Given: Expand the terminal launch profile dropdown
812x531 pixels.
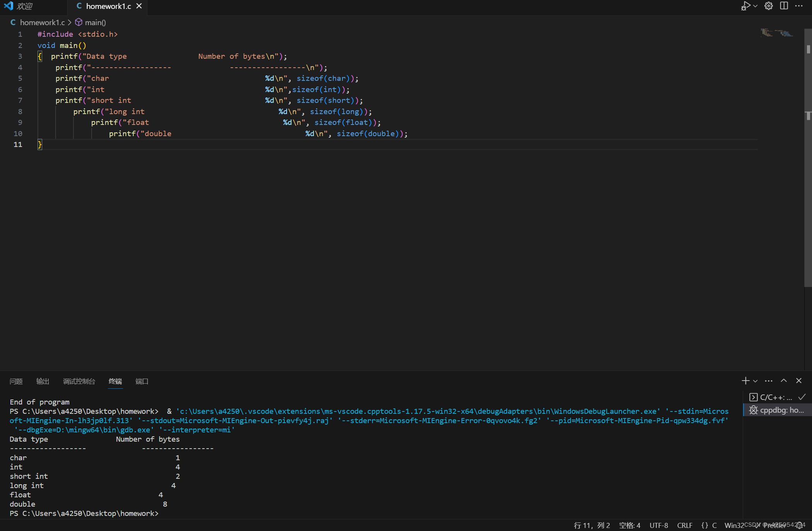Looking at the screenshot, I should tap(755, 381).
